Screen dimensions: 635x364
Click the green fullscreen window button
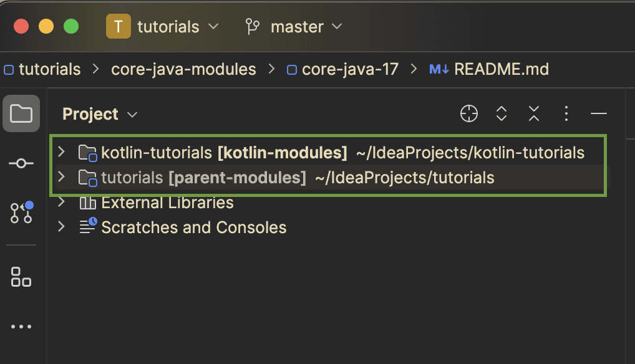[71, 27]
